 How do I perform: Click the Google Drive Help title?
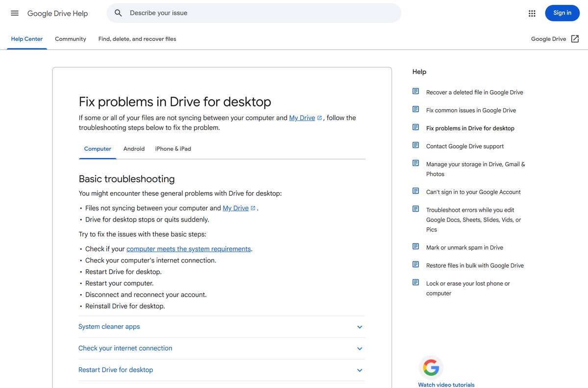[57, 13]
